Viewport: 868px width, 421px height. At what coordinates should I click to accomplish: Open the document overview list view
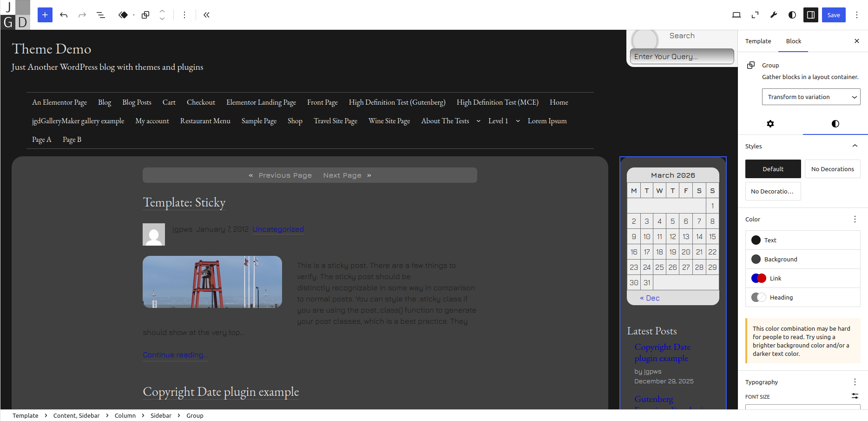(100, 15)
